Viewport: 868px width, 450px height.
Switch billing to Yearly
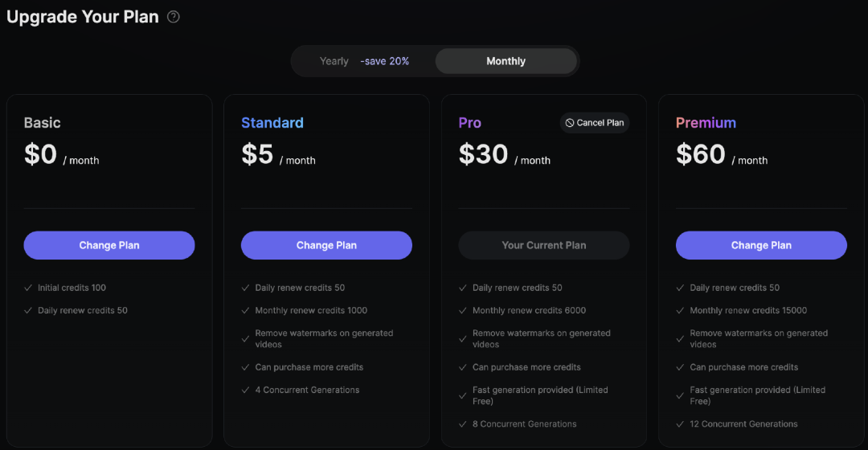(334, 61)
